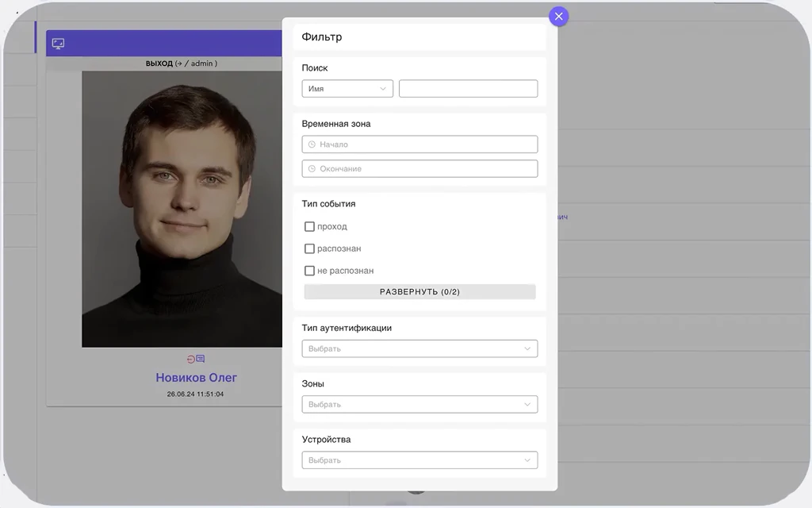The height and width of the screenshot is (508, 812).
Task: Open the Зоны selection dropdown
Action: tap(419, 405)
